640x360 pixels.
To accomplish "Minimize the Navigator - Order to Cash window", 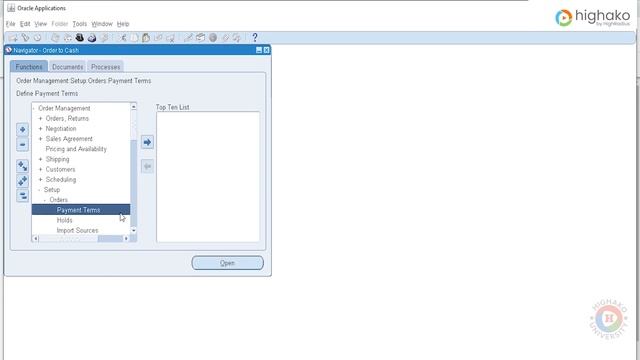I will tap(259, 50).
